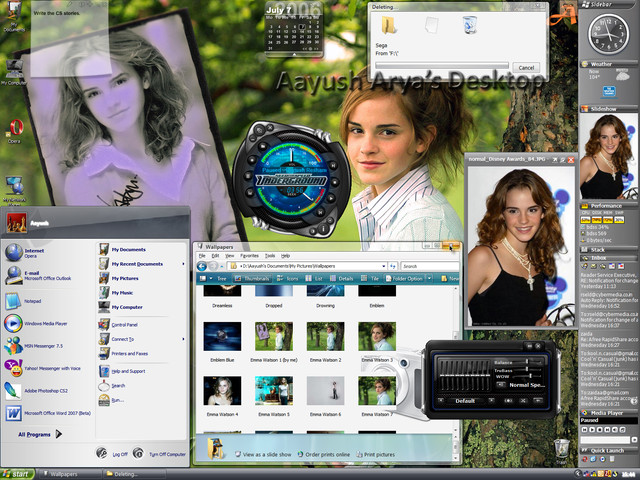
Task: Open Opera desktop shortcut
Action: tap(15, 131)
